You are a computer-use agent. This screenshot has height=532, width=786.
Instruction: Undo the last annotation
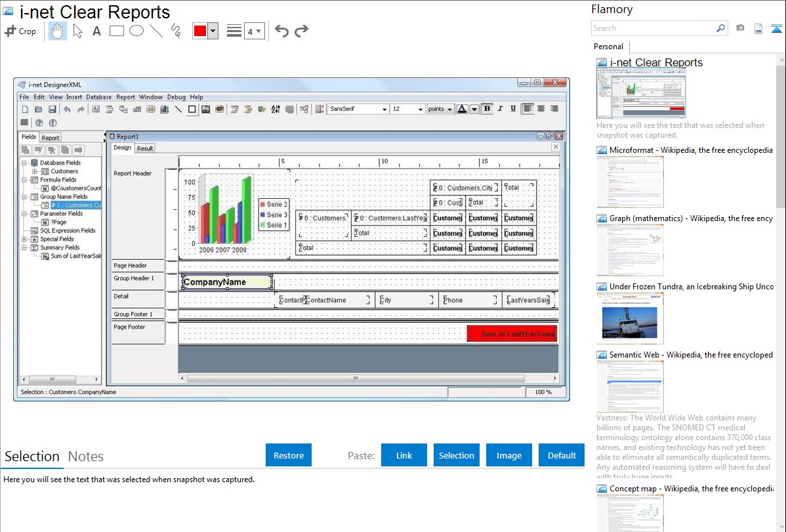(x=281, y=31)
